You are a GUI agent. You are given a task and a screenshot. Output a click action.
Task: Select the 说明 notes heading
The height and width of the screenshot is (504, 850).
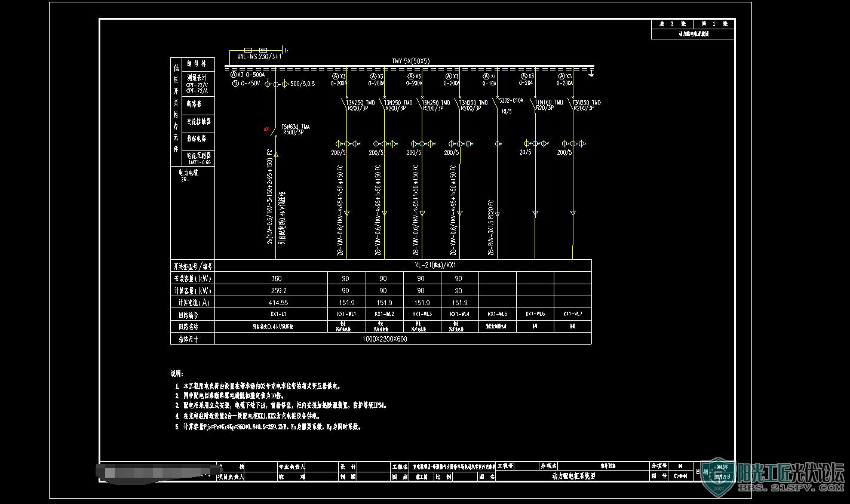coord(177,374)
